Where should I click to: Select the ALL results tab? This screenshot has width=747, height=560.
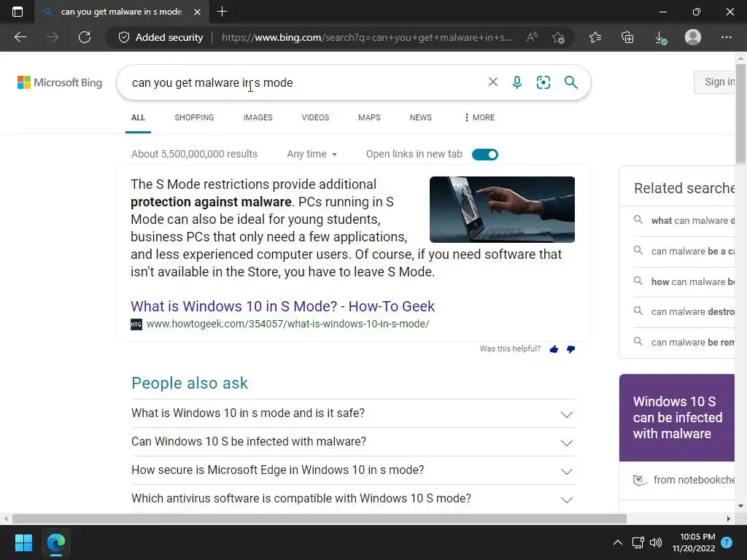tap(138, 117)
